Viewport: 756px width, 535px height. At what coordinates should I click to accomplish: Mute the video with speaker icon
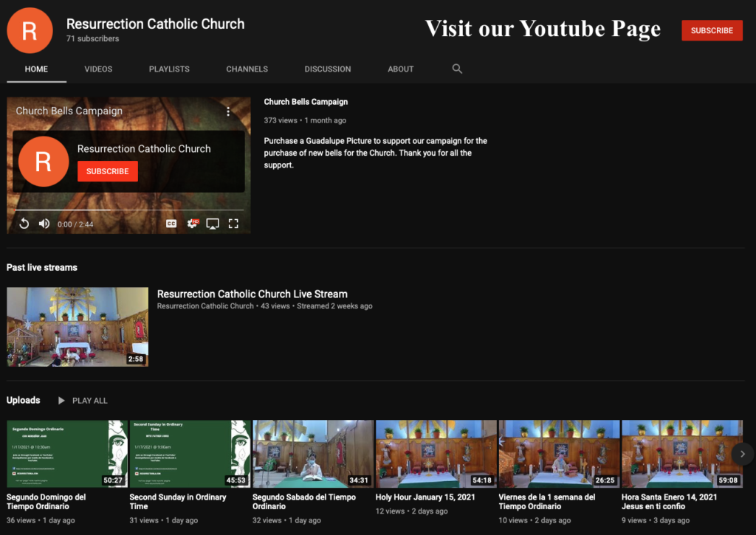(x=44, y=224)
